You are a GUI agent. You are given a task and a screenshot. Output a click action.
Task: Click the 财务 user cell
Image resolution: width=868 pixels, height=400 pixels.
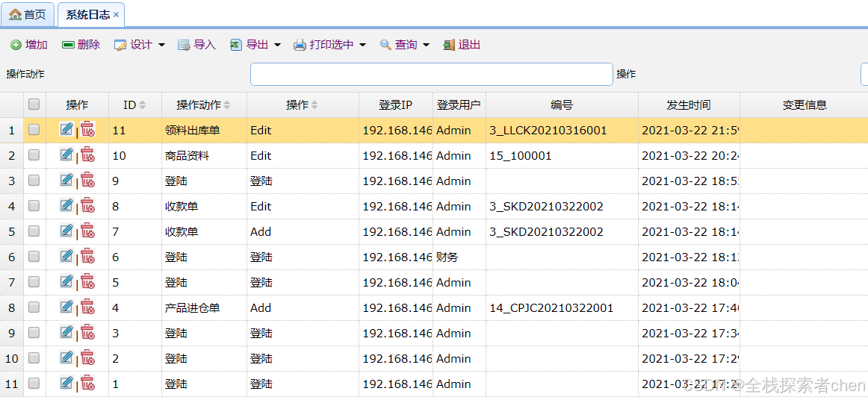(459, 257)
